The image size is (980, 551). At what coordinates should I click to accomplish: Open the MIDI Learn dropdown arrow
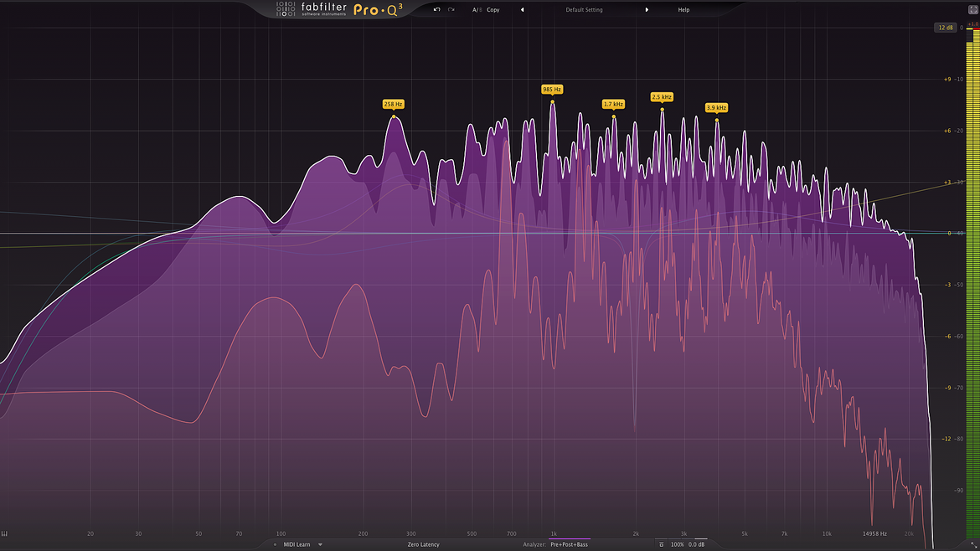pyautogui.click(x=320, y=545)
